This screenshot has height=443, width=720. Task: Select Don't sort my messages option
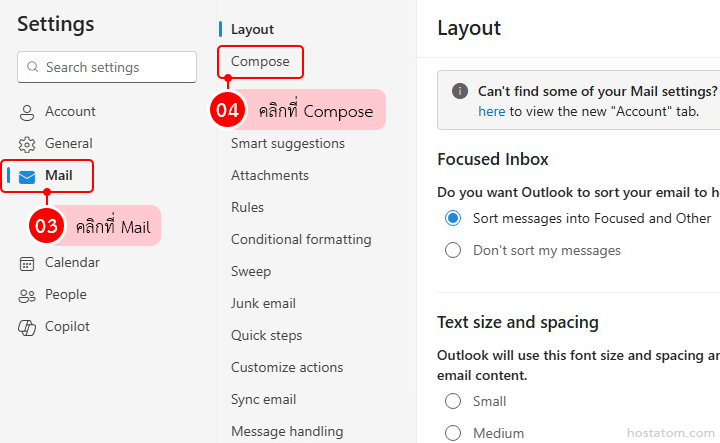click(453, 250)
